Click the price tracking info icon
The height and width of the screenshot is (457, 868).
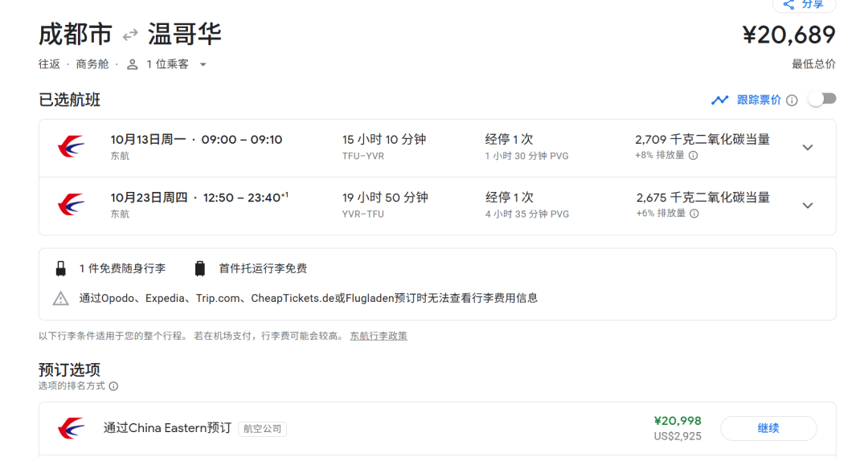click(792, 100)
